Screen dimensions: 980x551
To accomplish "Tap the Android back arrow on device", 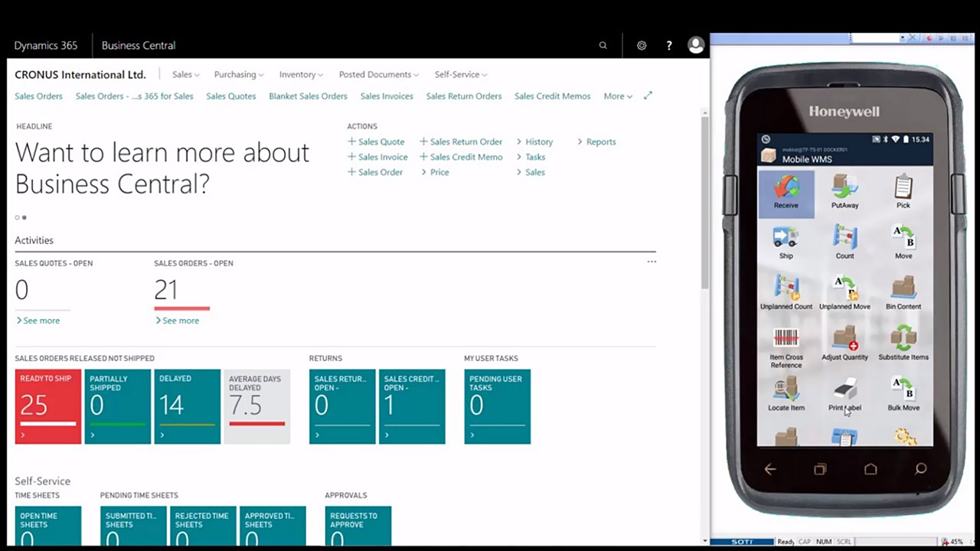I will click(770, 469).
